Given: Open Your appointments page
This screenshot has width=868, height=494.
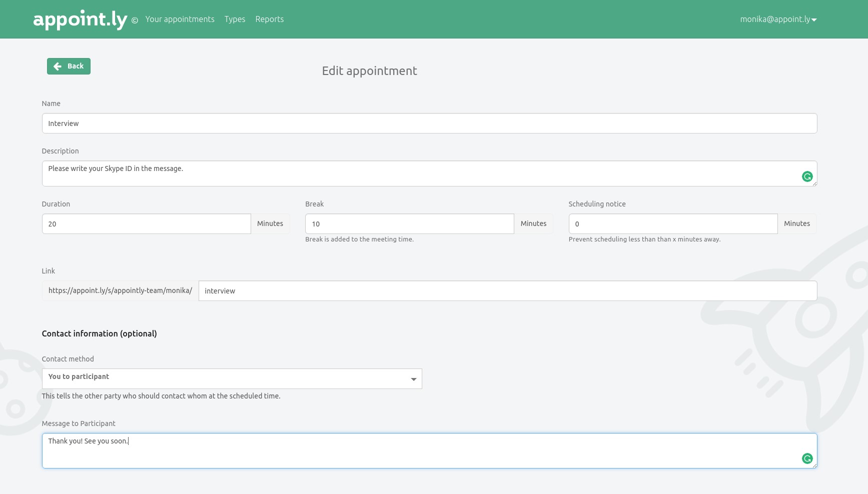Looking at the screenshot, I should pos(180,19).
